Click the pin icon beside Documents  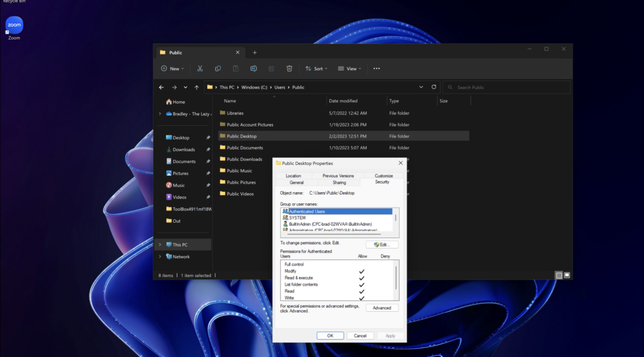pyautogui.click(x=208, y=162)
